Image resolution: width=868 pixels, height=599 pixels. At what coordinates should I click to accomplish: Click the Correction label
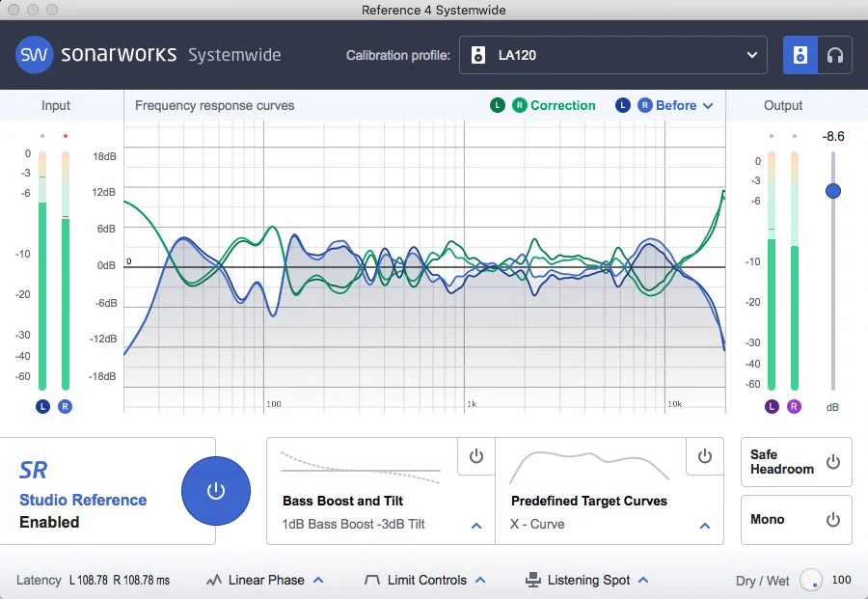point(563,105)
